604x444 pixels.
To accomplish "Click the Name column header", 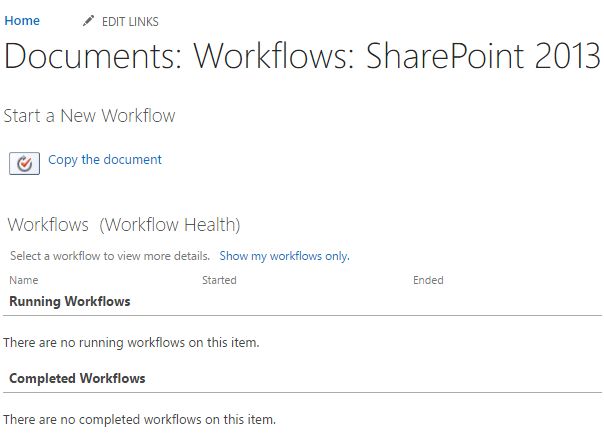I will pyautogui.click(x=23, y=281).
